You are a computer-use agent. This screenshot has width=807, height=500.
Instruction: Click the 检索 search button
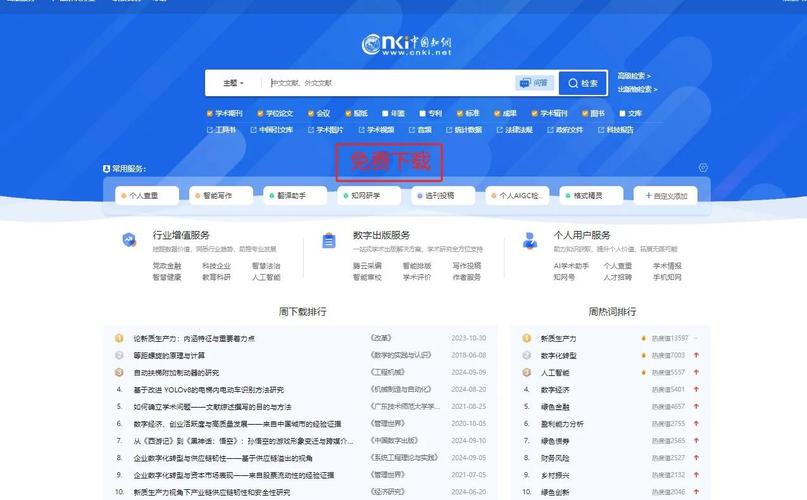click(x=583, y=83)
